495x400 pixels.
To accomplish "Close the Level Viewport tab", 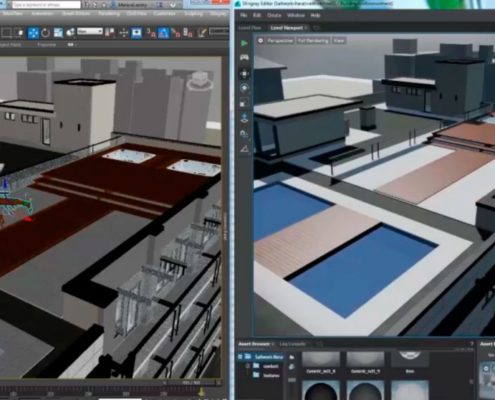I will (306, 28).
